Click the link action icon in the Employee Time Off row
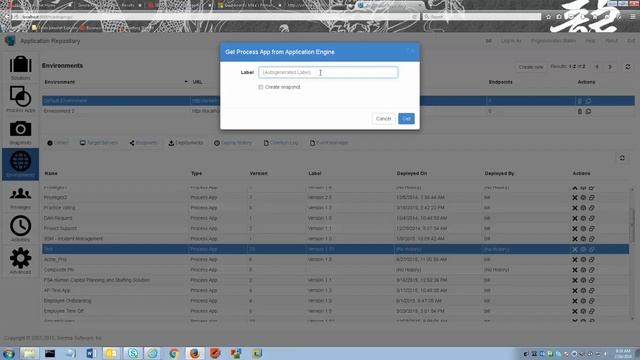This screenshot has height=360, width=640. click(x=591, y=311)
